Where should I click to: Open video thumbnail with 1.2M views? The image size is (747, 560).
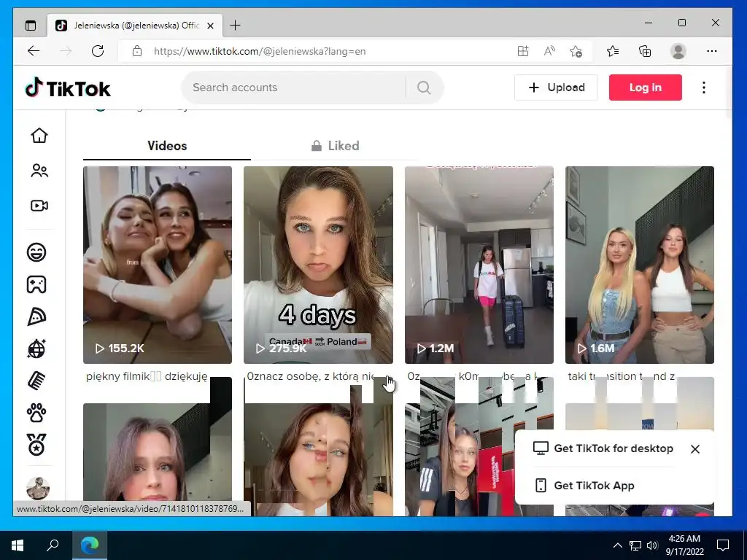pos(479,265)
